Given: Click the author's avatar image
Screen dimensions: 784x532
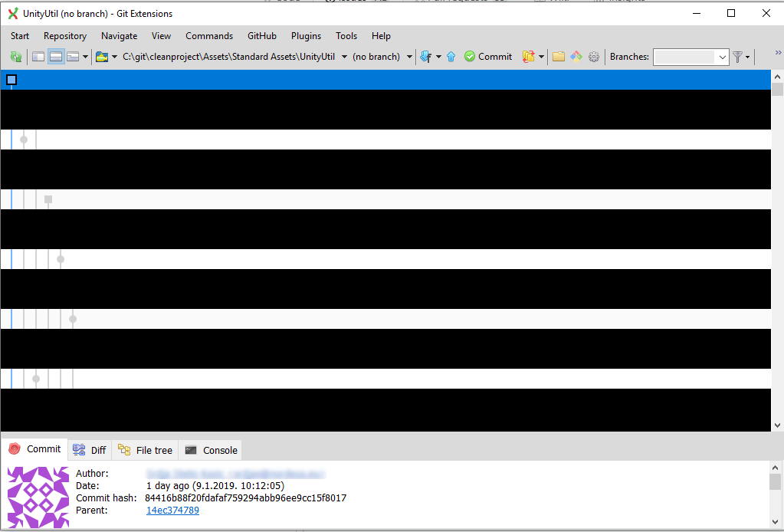Looking at the screenshot, I should (38, 498).
